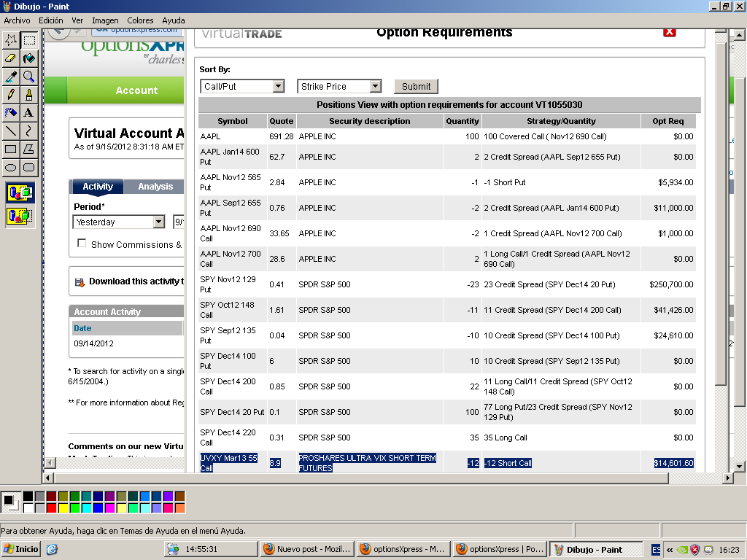Screen dimensions: 747x560
Task: Switch to optionsXpress | Po... taskbar window
Action: tap(500, 549)
